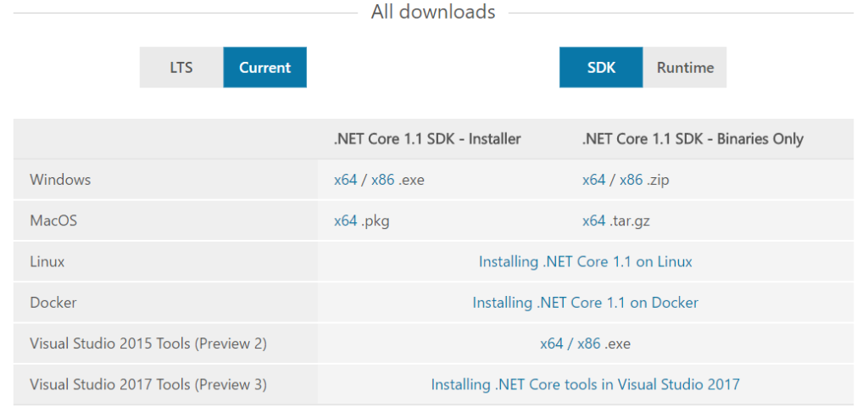The width and height of the screenshot is (868, 413).
Task: Download Windows x64 .zip binaries
Action: pyautogui.click(x=594, y=180)
